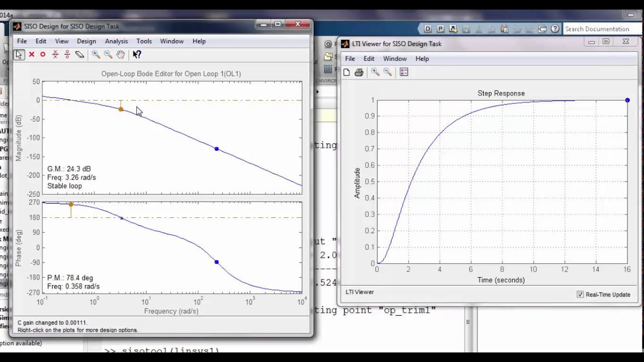Open the Analysis menu
This screenshot has width=644, height=362.
(x=116, y=41)
